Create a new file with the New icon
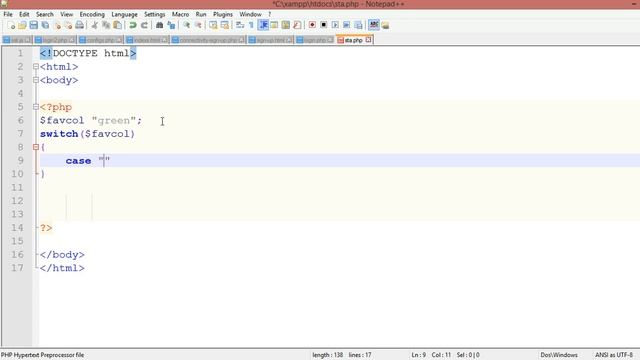 click(x=11, y=25)
